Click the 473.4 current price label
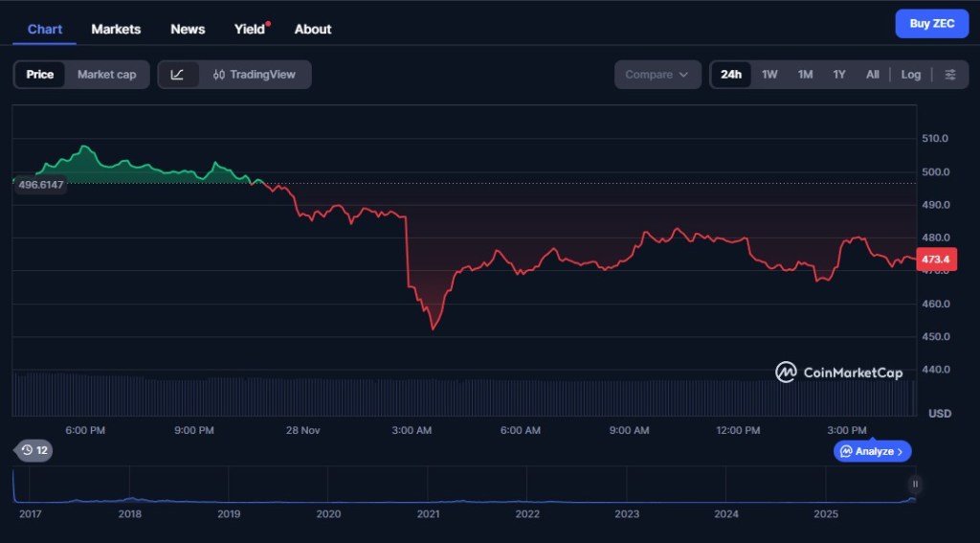Viewport: 980px width, 543px height. coord(933,260)
